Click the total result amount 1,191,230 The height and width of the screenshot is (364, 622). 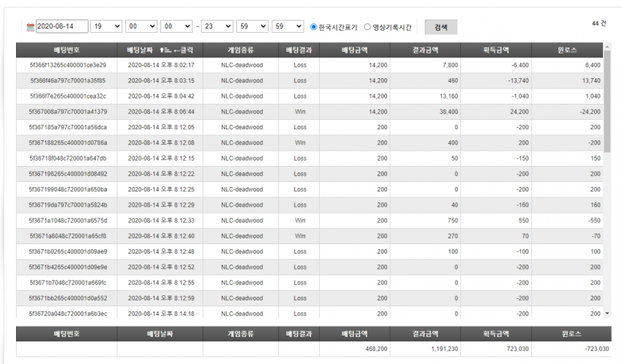click(x=444, y=349)
